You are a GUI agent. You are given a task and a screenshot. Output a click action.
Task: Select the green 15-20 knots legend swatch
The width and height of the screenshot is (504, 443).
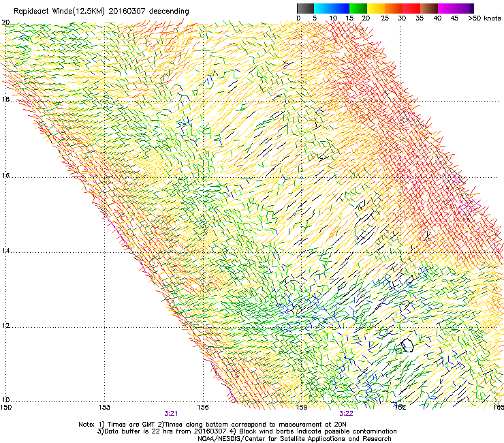[358, 8]
